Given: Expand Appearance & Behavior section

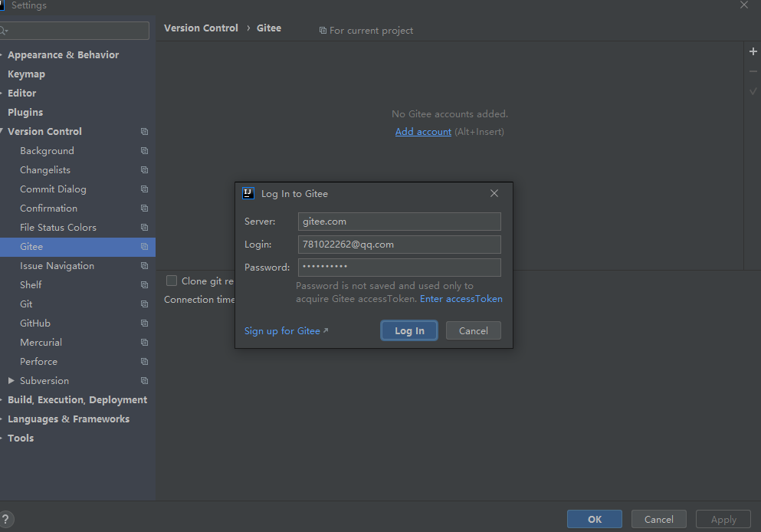Looking at the screenshot, I should [2, 55].
